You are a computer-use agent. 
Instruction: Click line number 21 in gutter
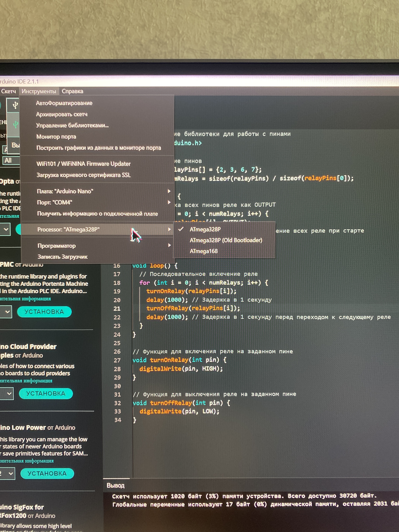[x=117, y=309]
